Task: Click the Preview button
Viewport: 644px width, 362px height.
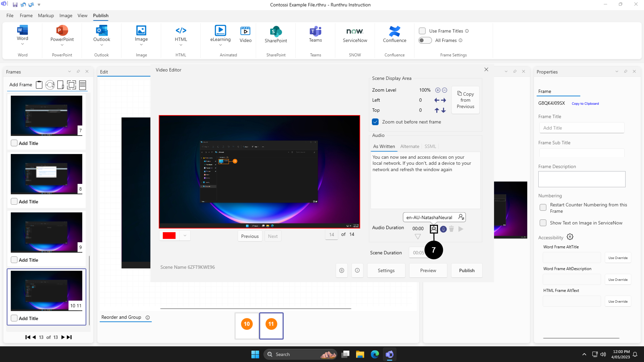Action: tap(428, 270)
